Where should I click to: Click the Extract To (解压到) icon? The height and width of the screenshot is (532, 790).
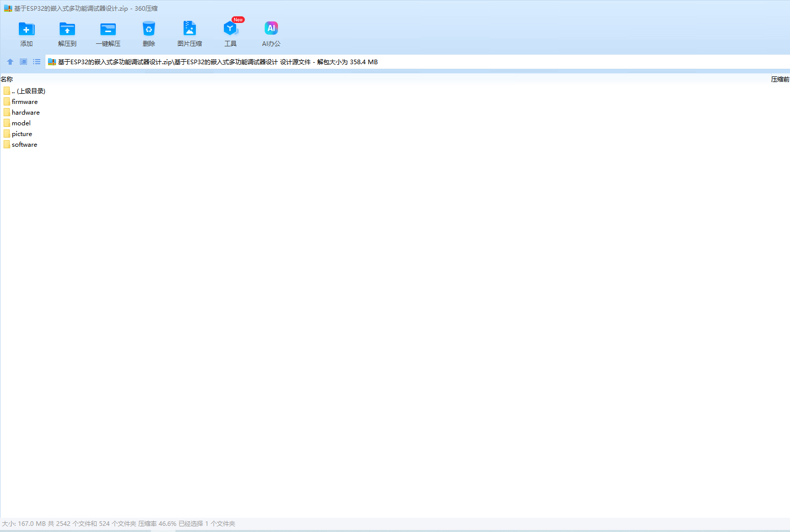(x=67, y=30)
